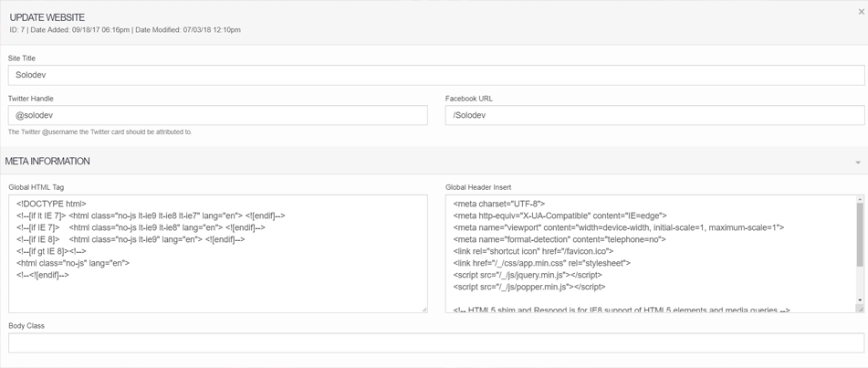Click the meta charset UTF-8 line
868x368 pixels.
pyautogui.click(x=498, y=204)
